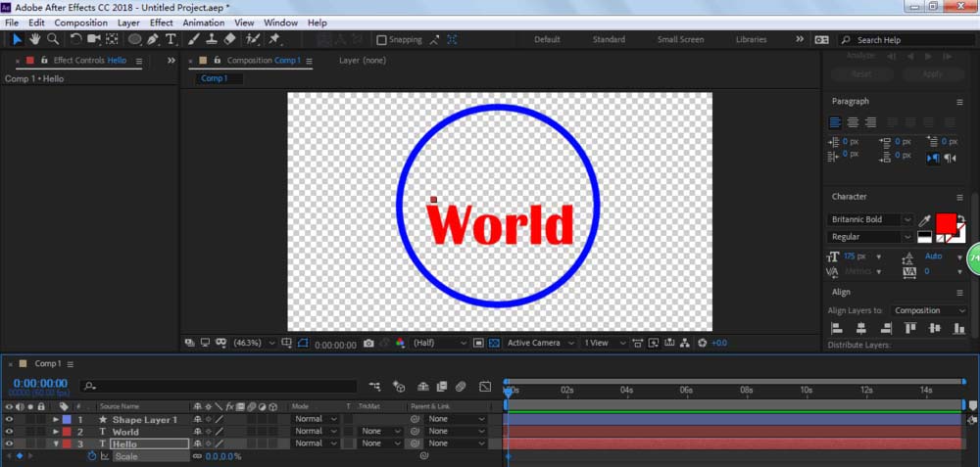Viewport: 980px width, 467px height.
Task: Select the Zoom tool in toolbar
Action: tap(53, 39)
